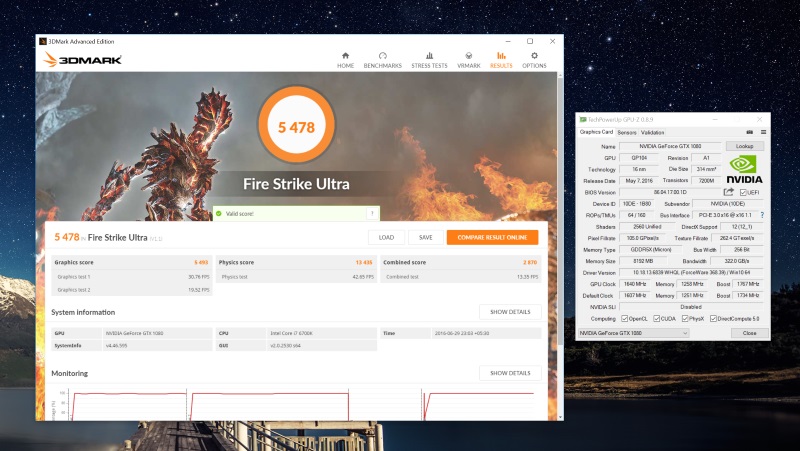Select GPU-Z Graphics Card tab
This screenshot has width=800, height=451.
(x=596, y=132)
